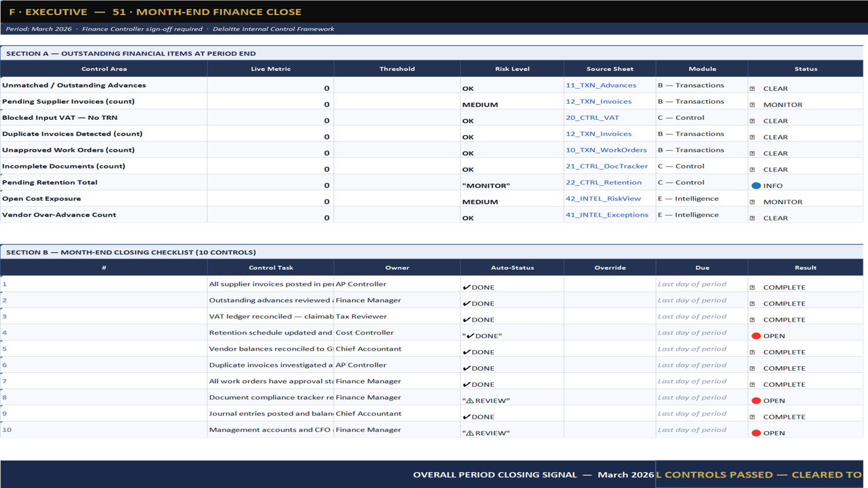Click the REVIEW warning triangle in the Management accounts row
The height and width of the screenshot is (488, 868).
click(x=470, y=433)
